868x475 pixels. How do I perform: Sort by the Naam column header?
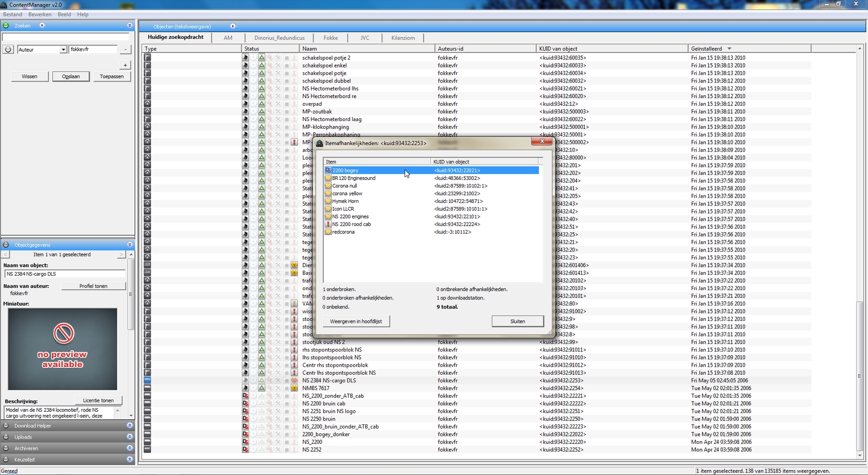click(367, 49)
